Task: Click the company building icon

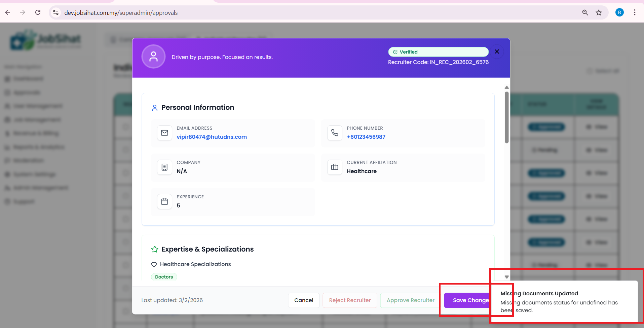Action: pyautogui.click(x=164, y=167)
